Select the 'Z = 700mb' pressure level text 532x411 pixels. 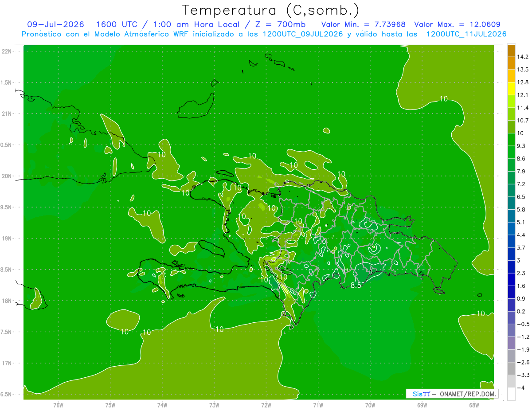tap(280, 24)
